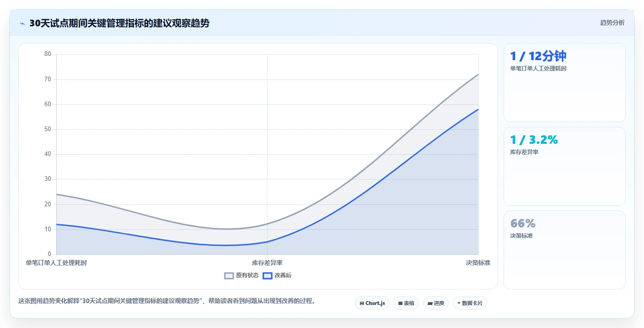Click the 数据卡片 tag
644x328 pixels.
click(x=470, y=303)
